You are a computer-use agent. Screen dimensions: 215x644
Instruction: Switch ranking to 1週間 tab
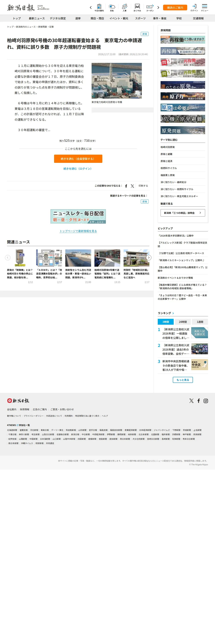pyautogui.click(x=200, y=322)
